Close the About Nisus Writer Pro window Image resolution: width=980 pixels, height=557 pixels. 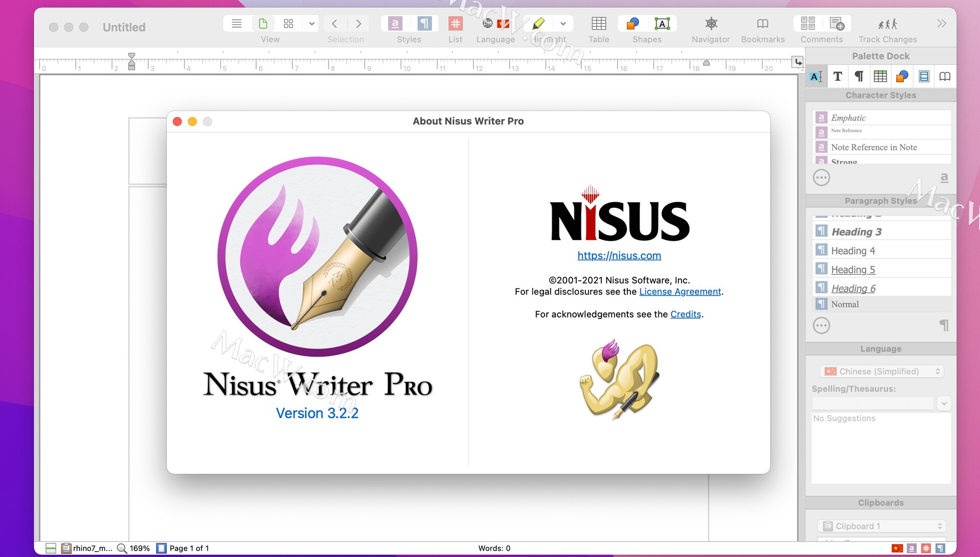177,121
